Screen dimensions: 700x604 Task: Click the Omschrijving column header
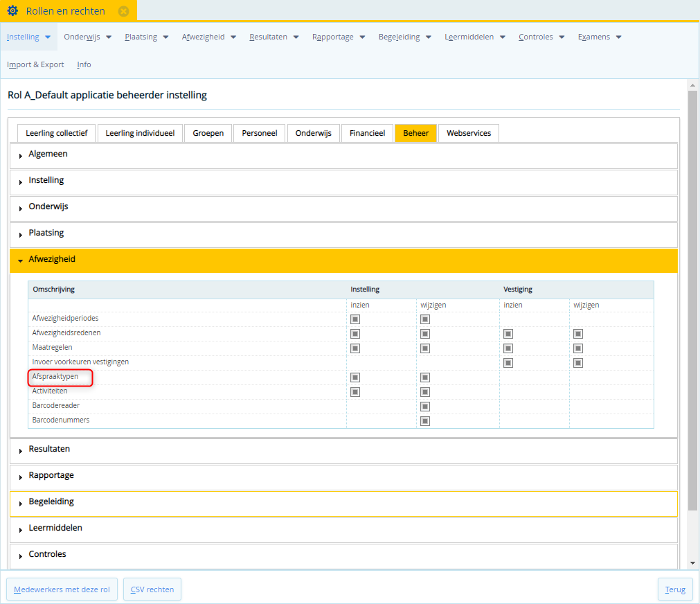click(53, 289)
